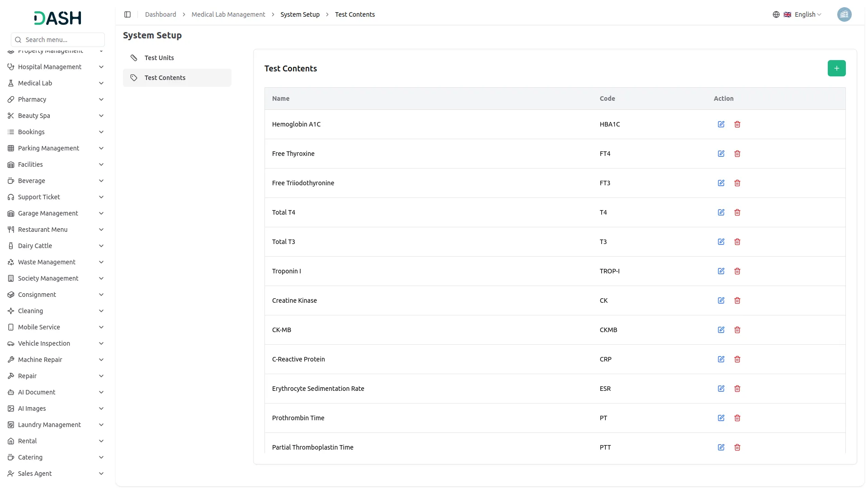Expand the Pharmacy sidebar section
The image size is (868, 488).
coord(56,99)
